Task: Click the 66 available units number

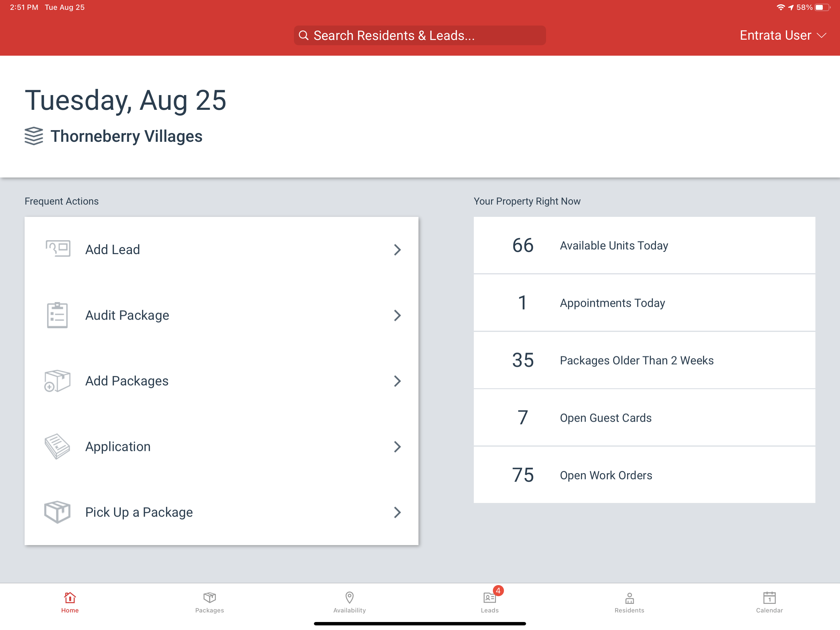Action: coord(523,245)
